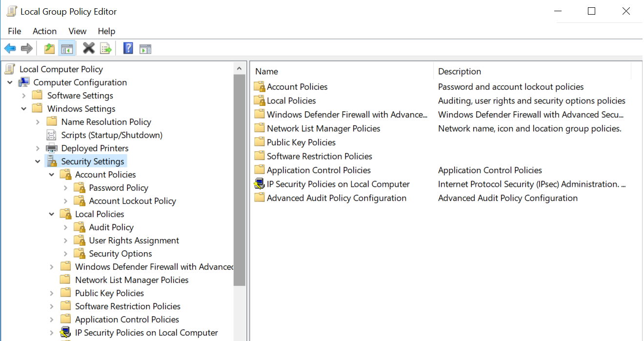
Task: Sort by the Name column header
Action: (342, 71)
